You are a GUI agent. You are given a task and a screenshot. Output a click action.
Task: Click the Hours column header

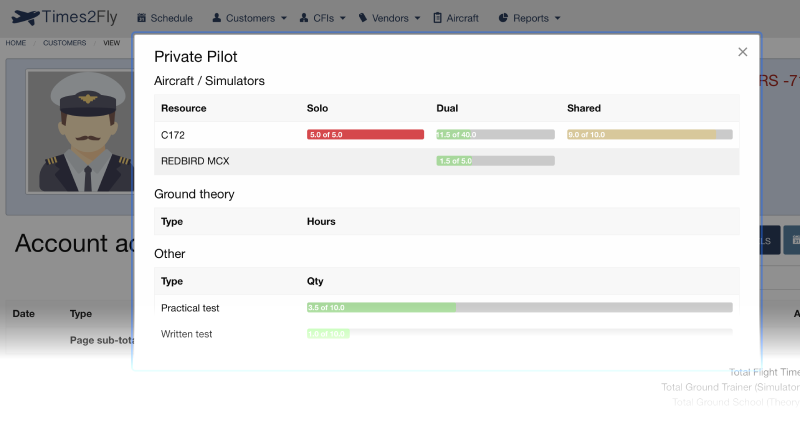coord(321,221)
